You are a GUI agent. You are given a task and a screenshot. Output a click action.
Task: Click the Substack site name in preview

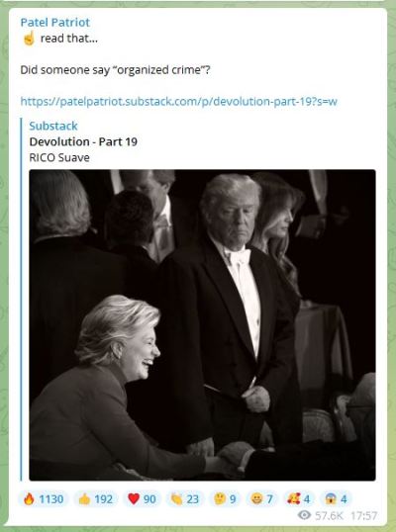(53, 126)
